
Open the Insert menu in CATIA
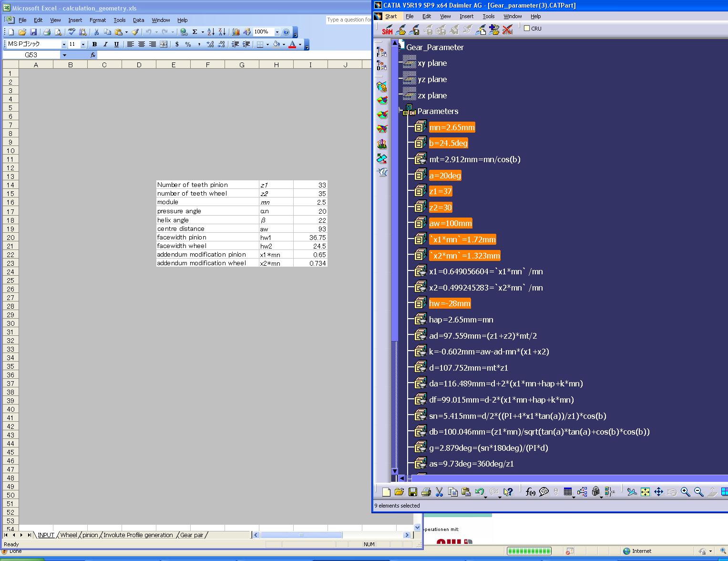click(x=466, y=16)
